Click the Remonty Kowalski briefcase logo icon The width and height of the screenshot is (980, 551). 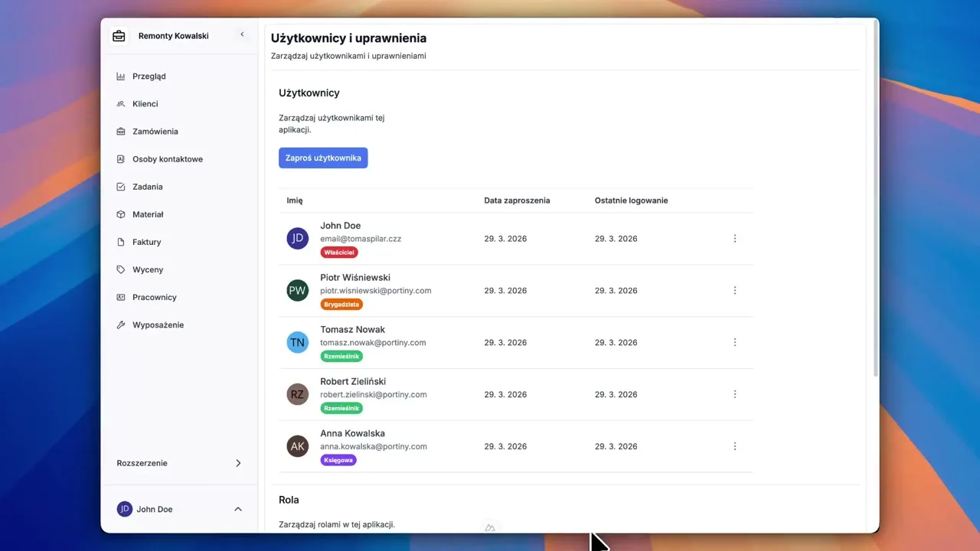(x=119, y=36)
